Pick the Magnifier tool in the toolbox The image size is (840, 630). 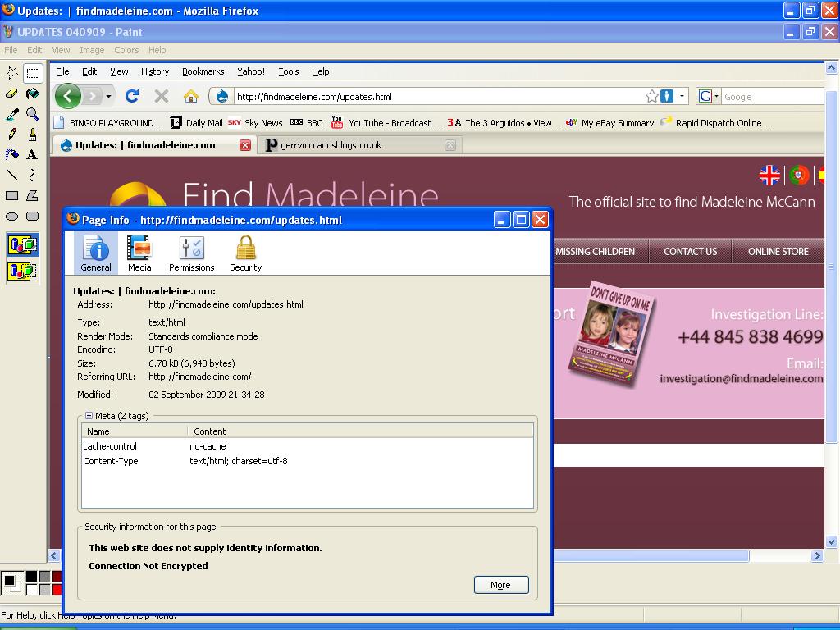pyautogui.click(x=32, y=114)
